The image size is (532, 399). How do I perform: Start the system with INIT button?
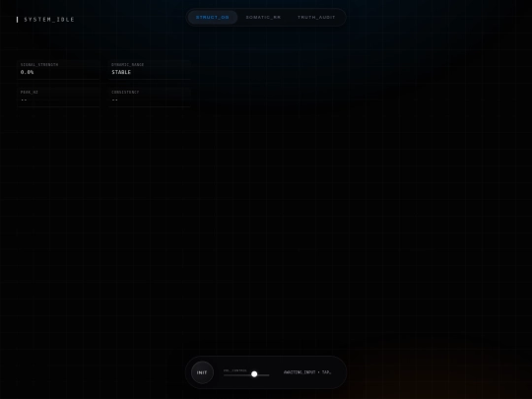coord(202,372)
